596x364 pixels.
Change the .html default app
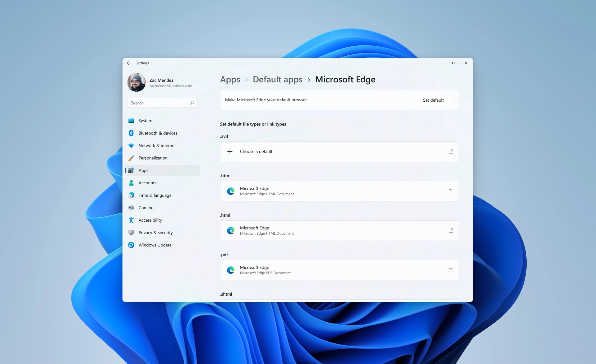339,231
